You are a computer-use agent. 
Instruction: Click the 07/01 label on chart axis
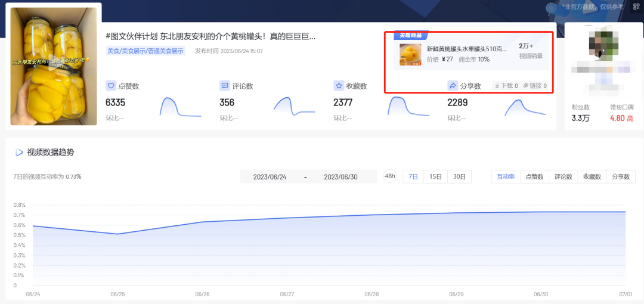pos(626,294)
